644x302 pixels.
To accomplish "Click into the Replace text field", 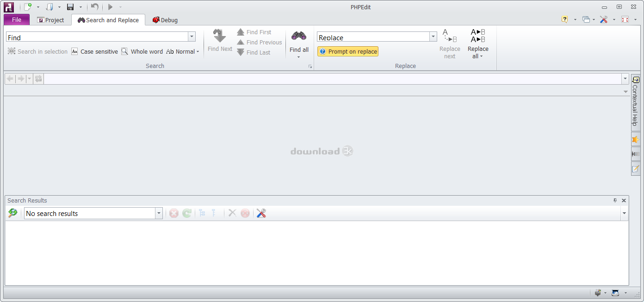I will [373, 37].
